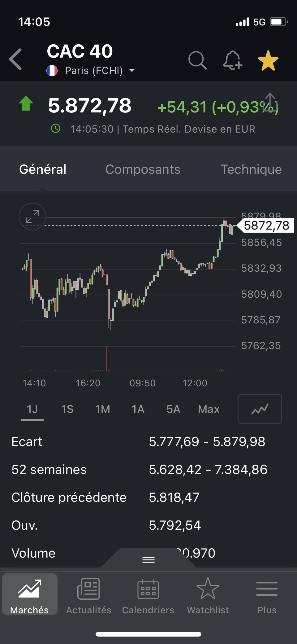Viewport: 297px width, 644px height.
Task: Tap the back arrow icon
Action: click(x=16, y=59)
